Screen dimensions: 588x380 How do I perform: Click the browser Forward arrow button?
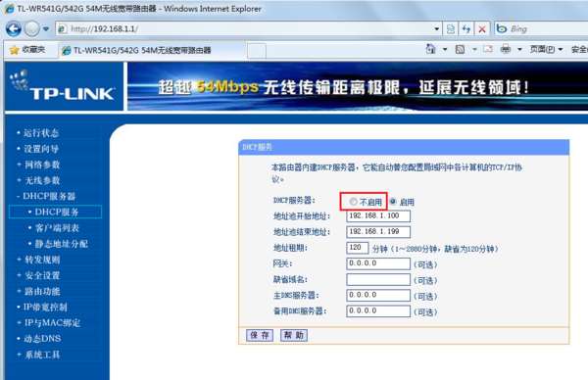[32, 28]
